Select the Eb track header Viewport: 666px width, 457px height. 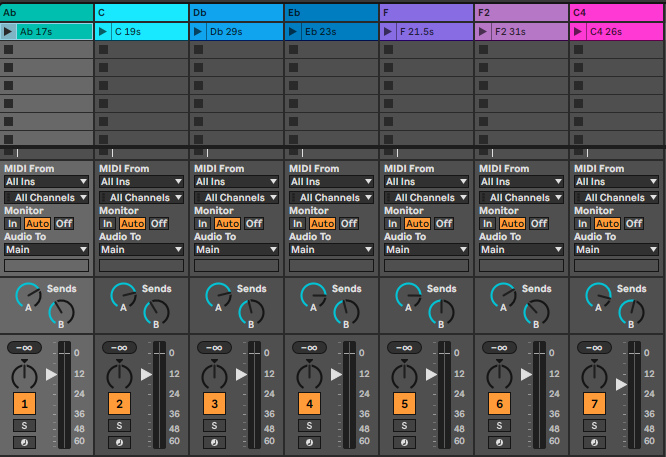tap(332, 13)
